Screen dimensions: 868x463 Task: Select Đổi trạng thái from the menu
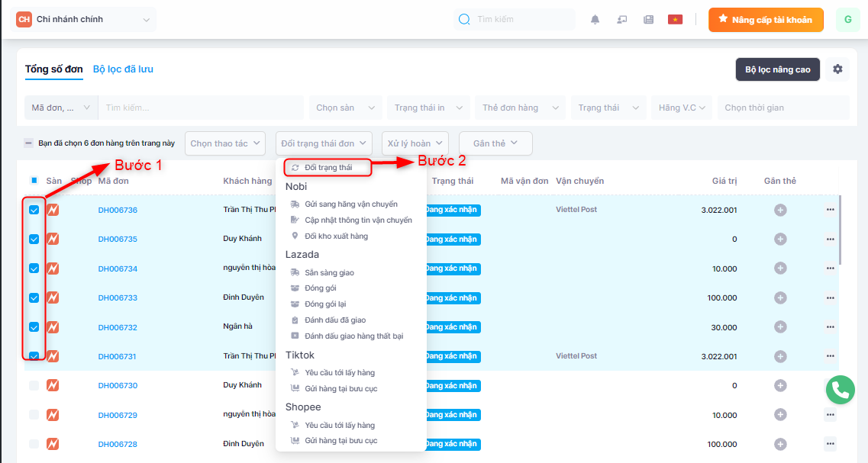[328, 167]
